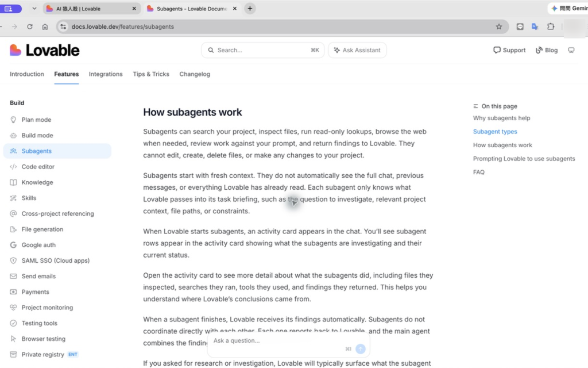Focus the docs Search field

coord(263,51)
